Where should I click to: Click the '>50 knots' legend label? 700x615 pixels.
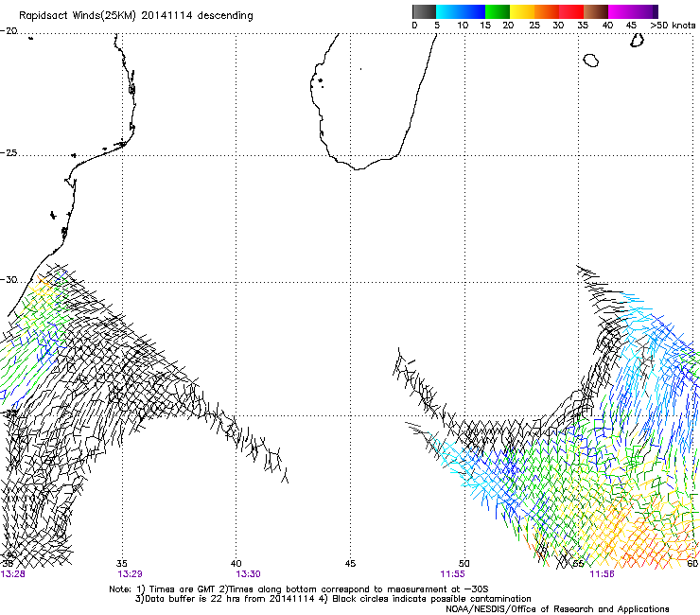pos(673,25)
